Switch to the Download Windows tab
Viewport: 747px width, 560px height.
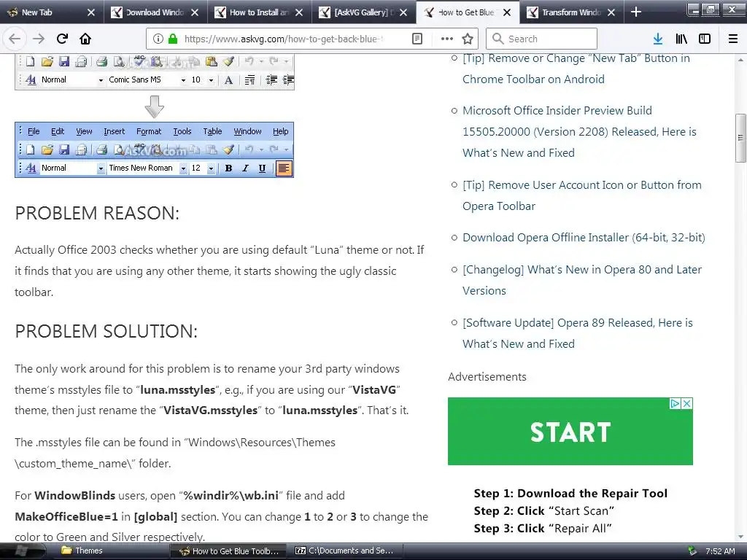155,12
